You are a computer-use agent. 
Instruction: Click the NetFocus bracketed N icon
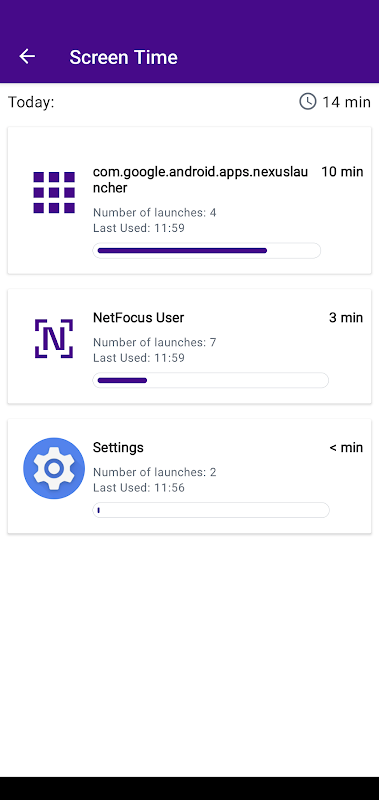click(x=54, y=338)
